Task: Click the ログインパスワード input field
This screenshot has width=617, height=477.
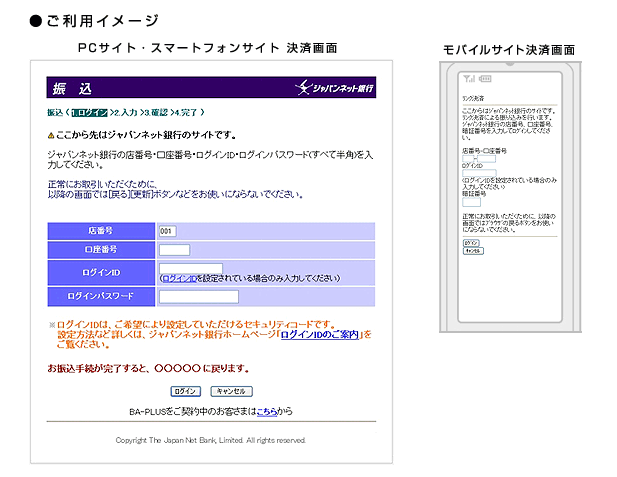Action: point(198,296)
